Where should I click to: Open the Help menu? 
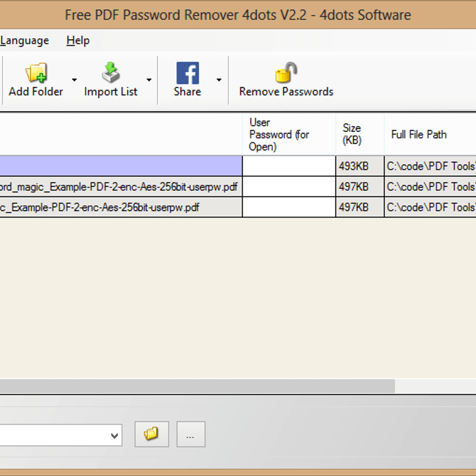78,40
